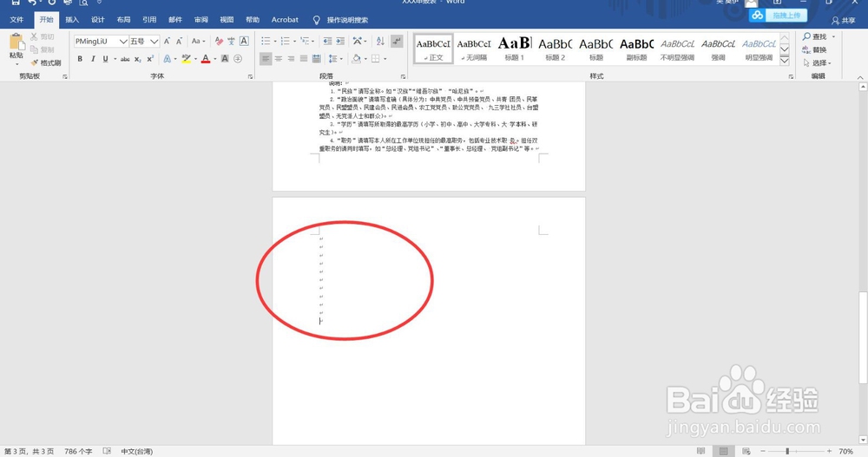The image size is (868, 457).
Task: Expand the styles gallery more arrow
Action: (x=785, y=61)
